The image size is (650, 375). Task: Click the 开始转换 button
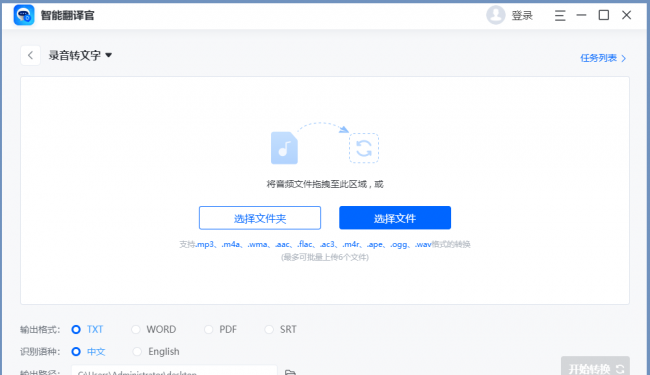point(595,367)
